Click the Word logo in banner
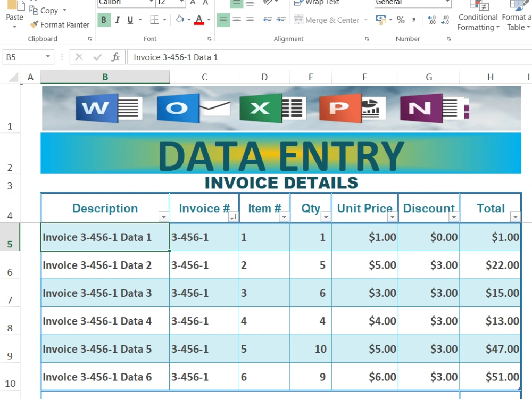The height and width of the screenshot is (399, 532). click(x=109, y=108)
